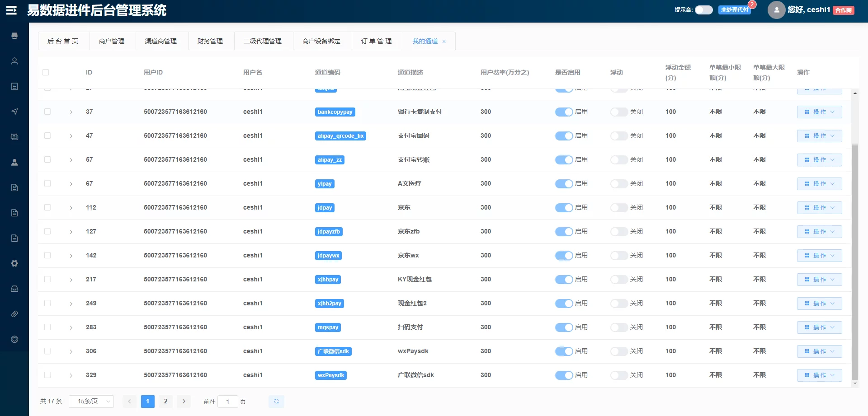Screen dimensions: 868x416
Task: Click the scrollbar up arrow
Action: point(855,93)
